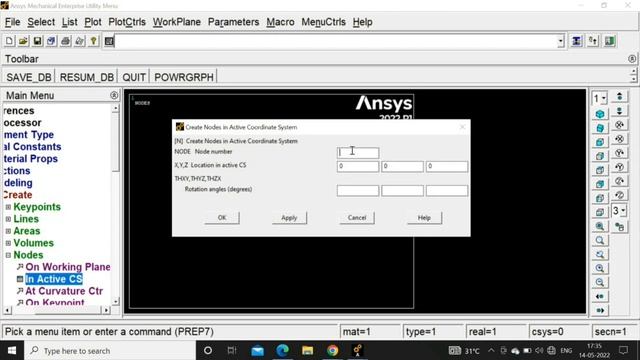This screenshot has height=360, width=640.
Task: Expand the Volumes tree node
Action: [8, 243]
